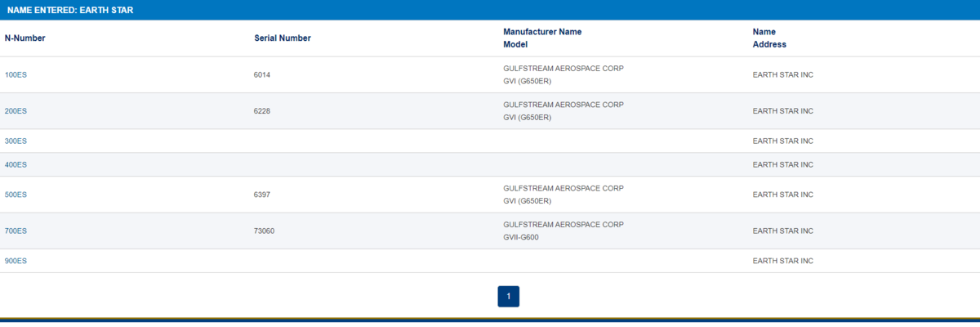Click the Manufacturer Name column header
The height and width of the screenshot is (327, 980).
(542, 32)
